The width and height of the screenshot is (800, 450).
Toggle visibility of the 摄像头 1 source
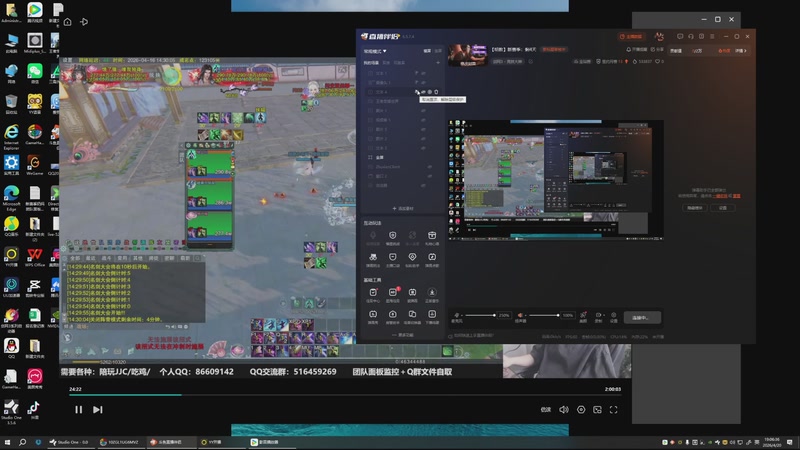[x=423, y=82]
